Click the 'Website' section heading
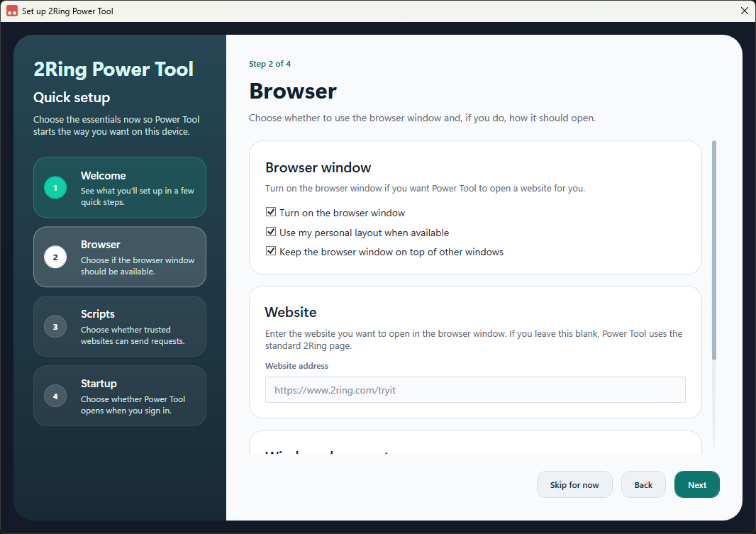This screenshot has height=534, width=756. coord(291,312)
